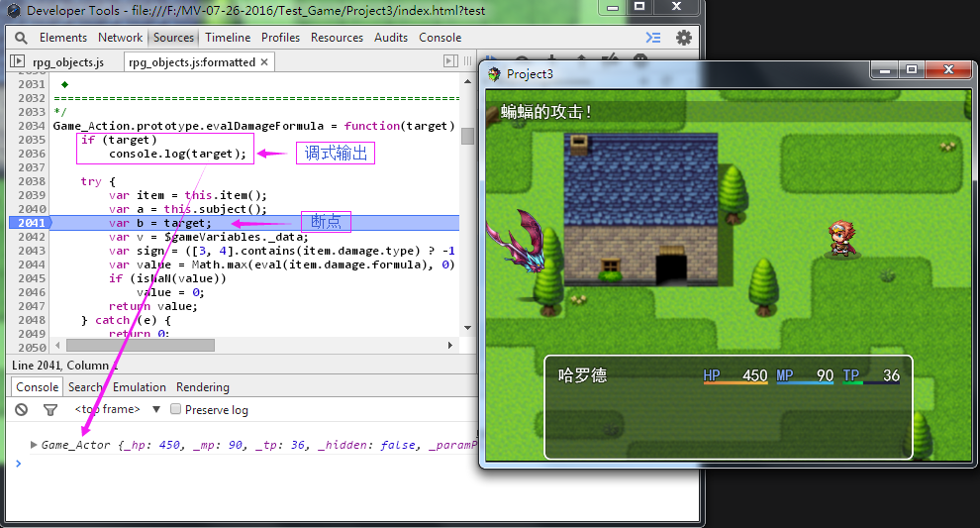The height and width of the screenshot is (528, 980).
Task: Clear the console log
Action: click(22, 410)
